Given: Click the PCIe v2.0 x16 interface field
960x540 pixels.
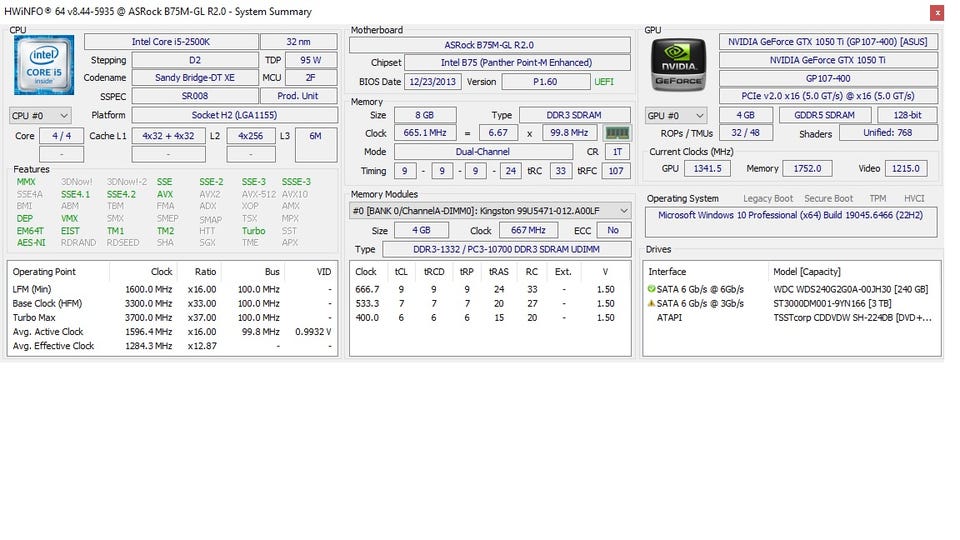Looking at the screenshot, I should [x=828, y=96].
